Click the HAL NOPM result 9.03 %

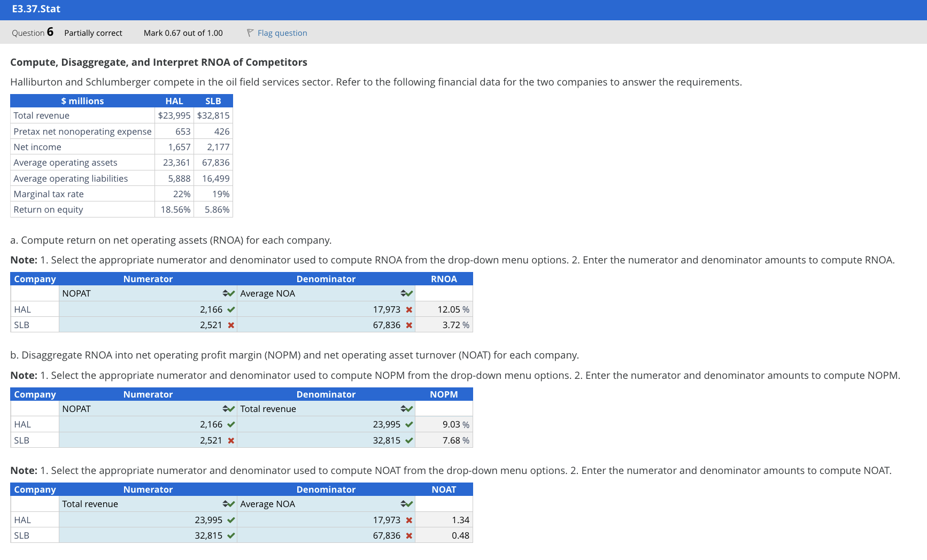coord(444,424)
